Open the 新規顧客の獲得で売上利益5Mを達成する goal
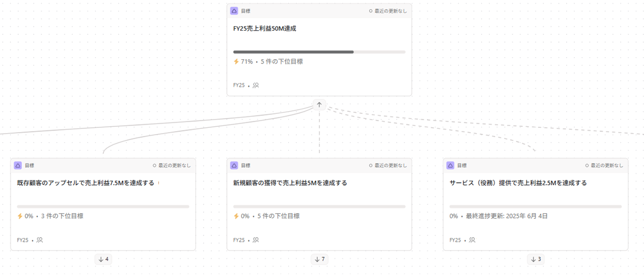The image size is (644, 275). 290,183
